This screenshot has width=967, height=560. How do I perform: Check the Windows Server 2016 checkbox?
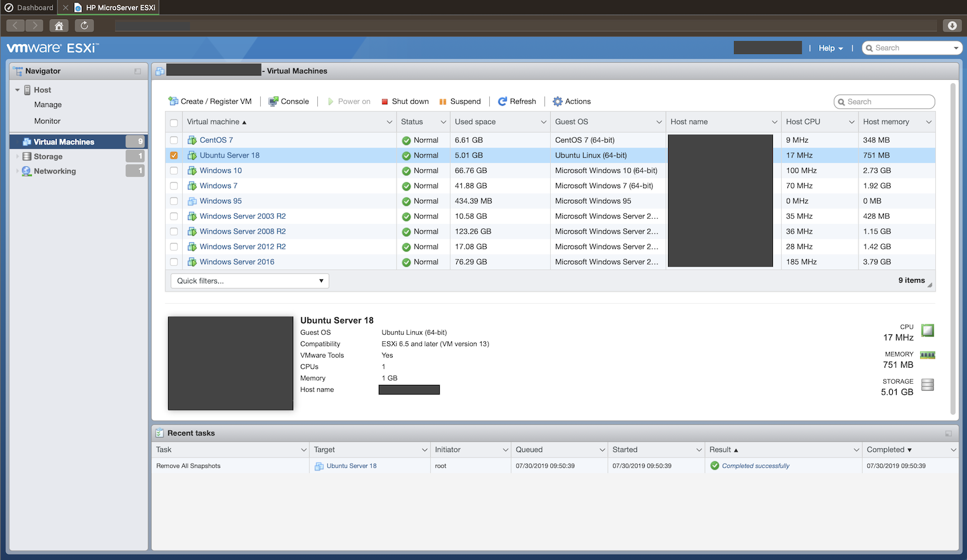point(174,262)
